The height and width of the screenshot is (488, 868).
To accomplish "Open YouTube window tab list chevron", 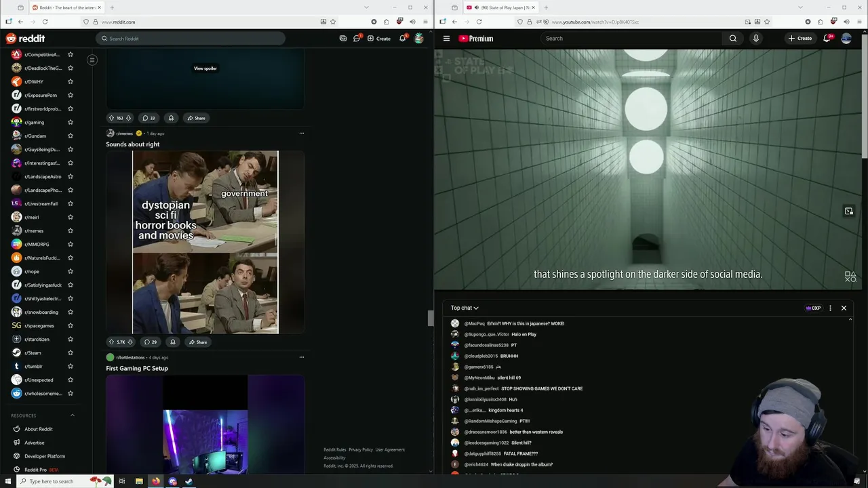I will point(801,7).
